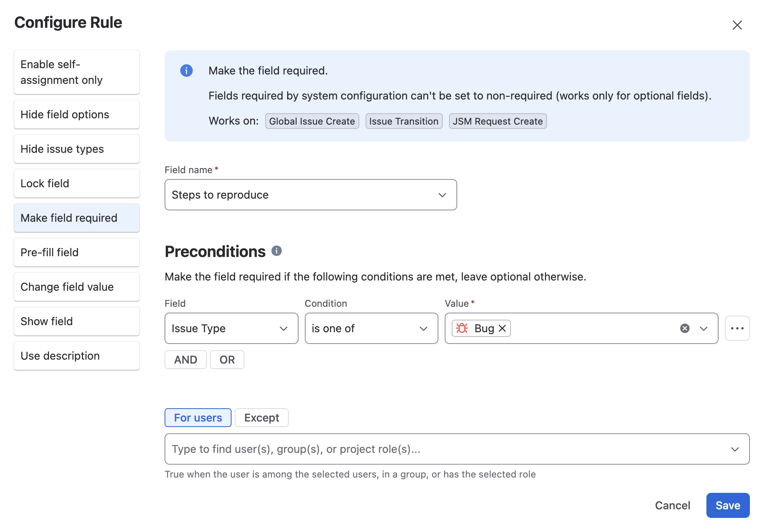Open the Field name dropdown

pyautogui.click(x=311, y=195)
